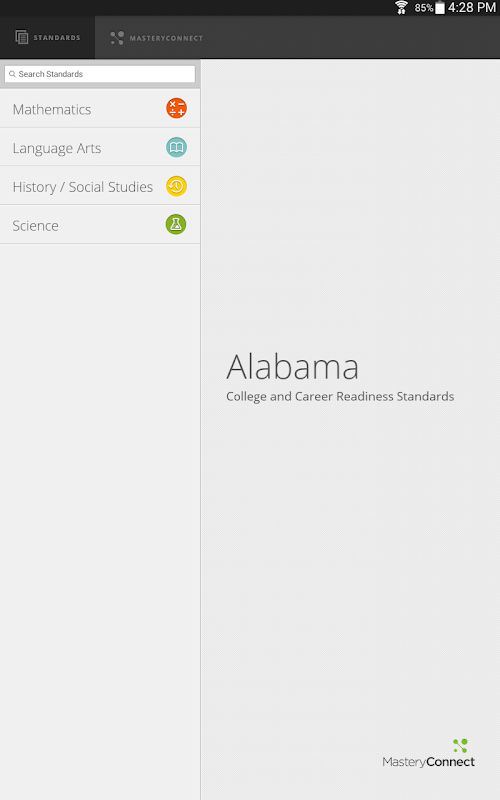Tap the green MasteryConnect logo mark

(x=460, y=746)
